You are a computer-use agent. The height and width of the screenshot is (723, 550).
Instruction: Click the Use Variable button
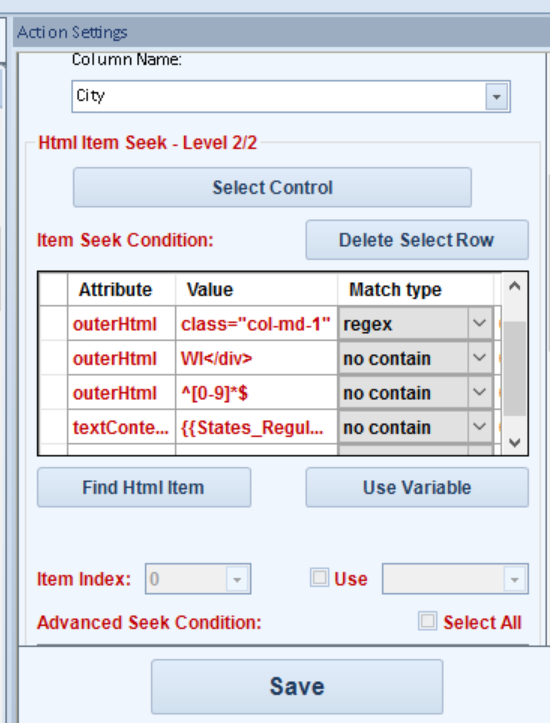(x=417, y=487)
